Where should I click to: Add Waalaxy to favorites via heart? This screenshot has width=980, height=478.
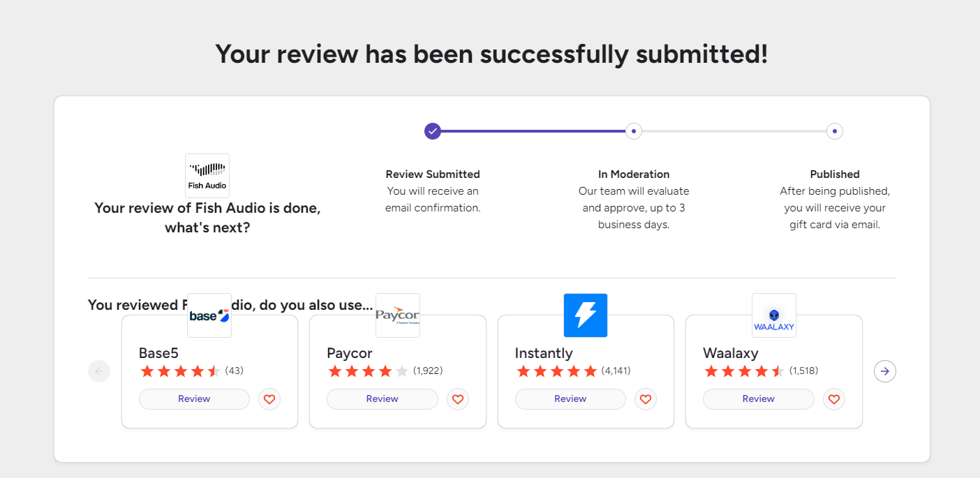pyautogui.click(x=834, y=399)
